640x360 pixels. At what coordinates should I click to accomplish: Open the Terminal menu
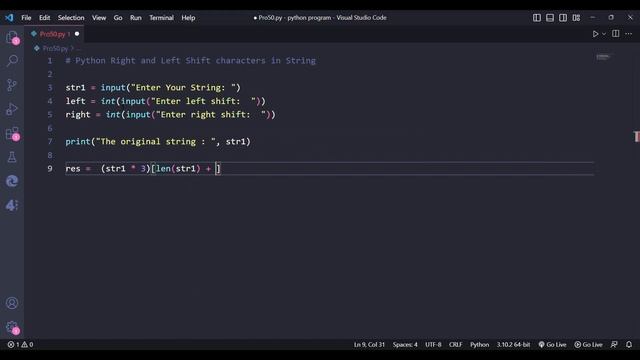(161, 18)
